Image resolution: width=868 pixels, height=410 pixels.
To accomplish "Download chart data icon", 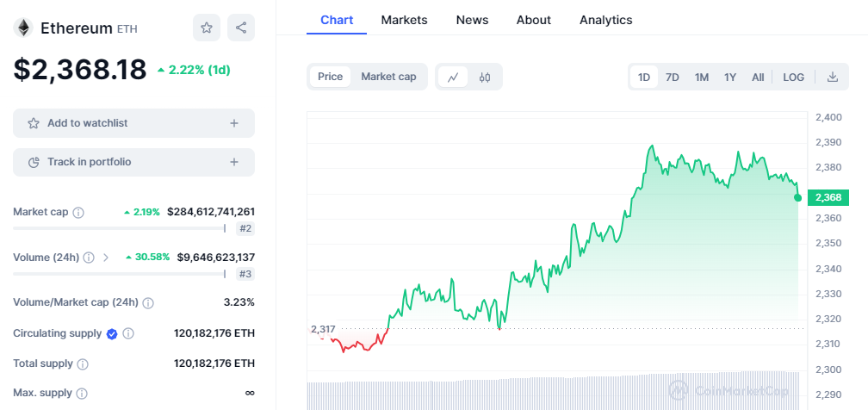I will click(832, 77).
